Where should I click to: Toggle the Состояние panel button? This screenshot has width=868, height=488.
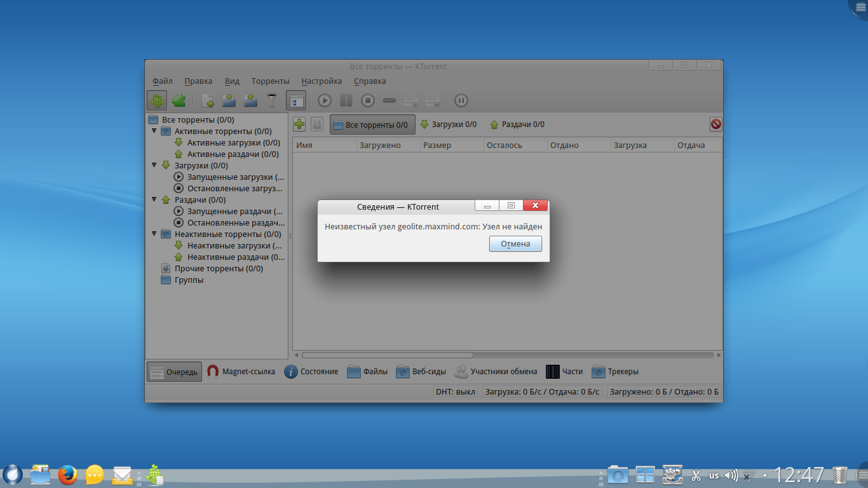point(311,372)
